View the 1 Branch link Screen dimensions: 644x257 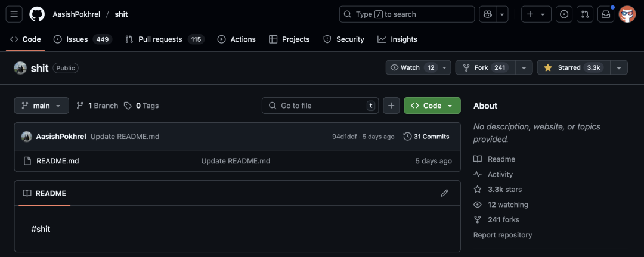tap(97, 106)
